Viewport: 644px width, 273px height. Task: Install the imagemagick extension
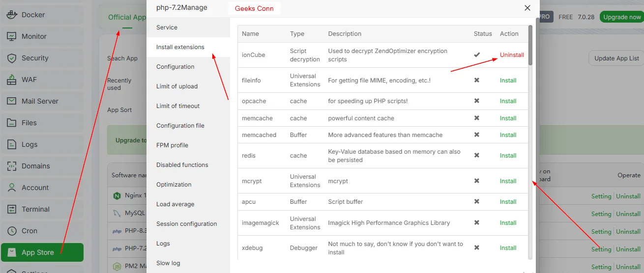point(508,223)
